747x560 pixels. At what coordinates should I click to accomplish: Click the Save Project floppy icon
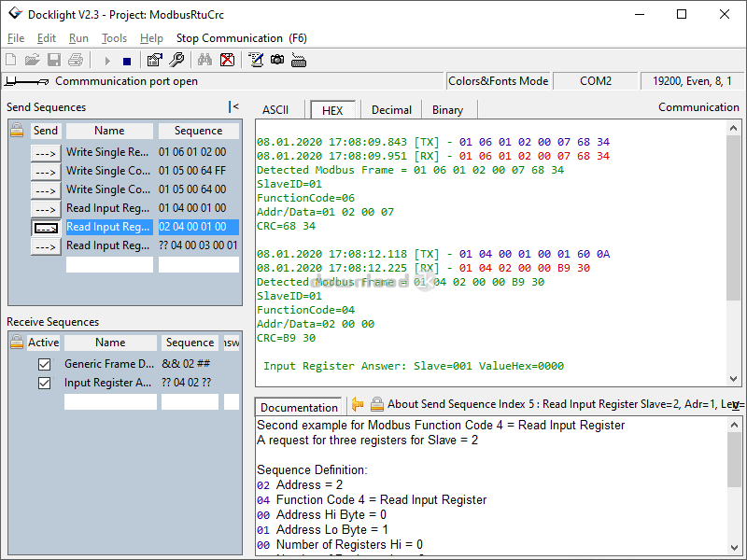point(54,60)
